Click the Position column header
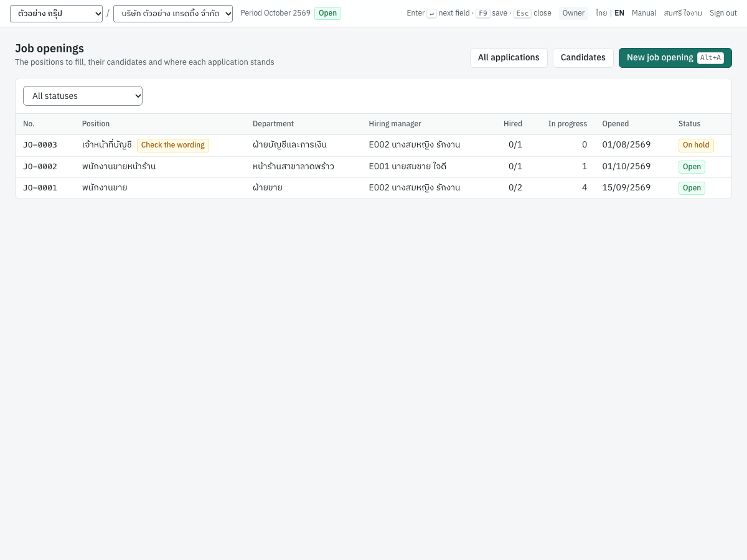The image size is (747, 560). 96,124
